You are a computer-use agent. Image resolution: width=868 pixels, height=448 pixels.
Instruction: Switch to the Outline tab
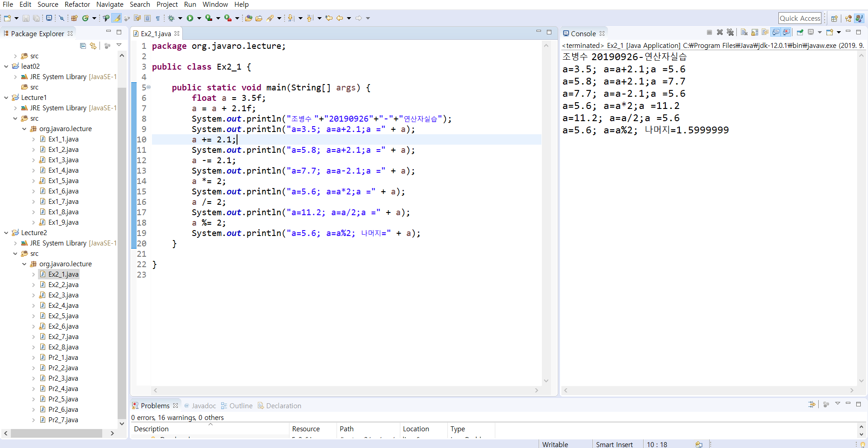[x=237, y=406]
